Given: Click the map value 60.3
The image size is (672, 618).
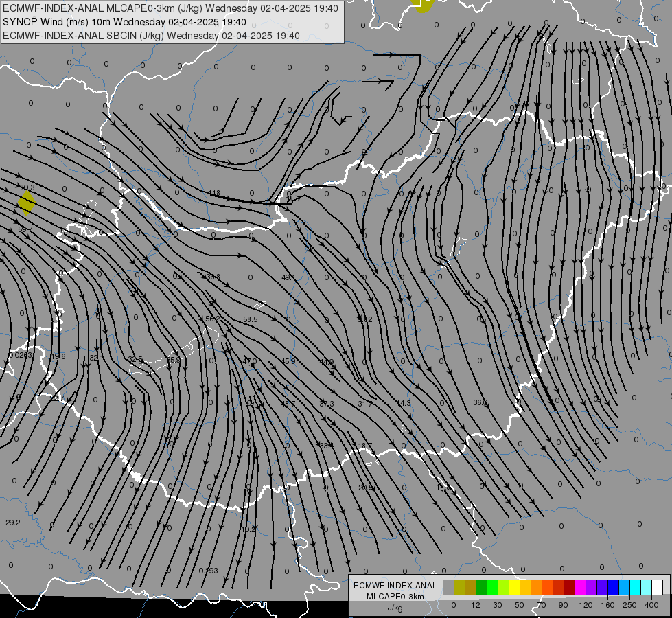Looking at the screenshot, I should pyautogui.click(x=27, y=187).
